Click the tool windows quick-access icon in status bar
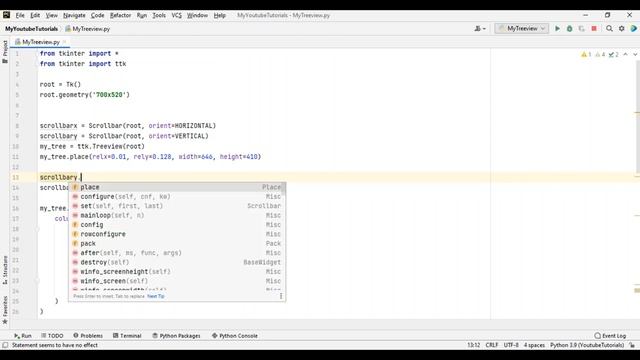 [5, 345]
